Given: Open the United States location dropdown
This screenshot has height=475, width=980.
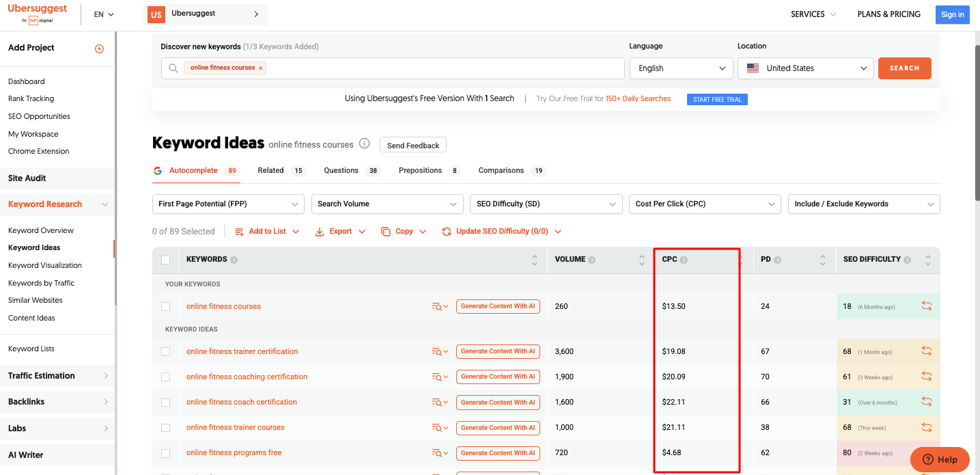Looking at the screenshot, I should 806,68.
